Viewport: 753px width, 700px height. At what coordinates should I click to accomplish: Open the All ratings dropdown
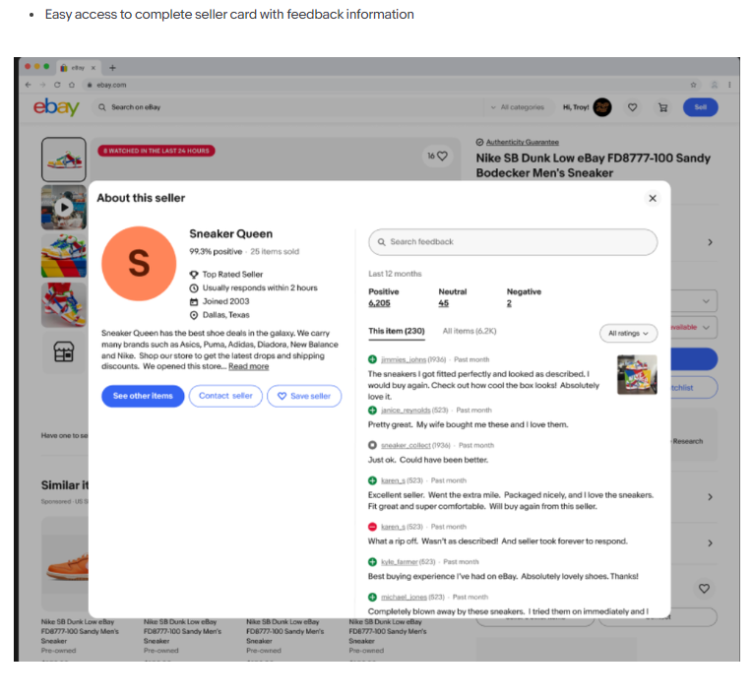(628, 334)
